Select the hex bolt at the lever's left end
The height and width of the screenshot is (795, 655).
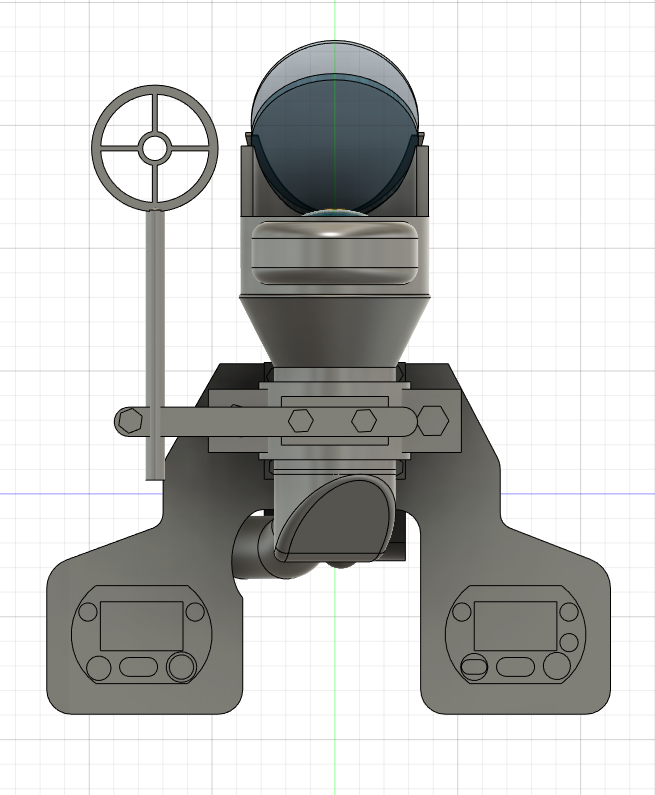(x=129, y=421)
